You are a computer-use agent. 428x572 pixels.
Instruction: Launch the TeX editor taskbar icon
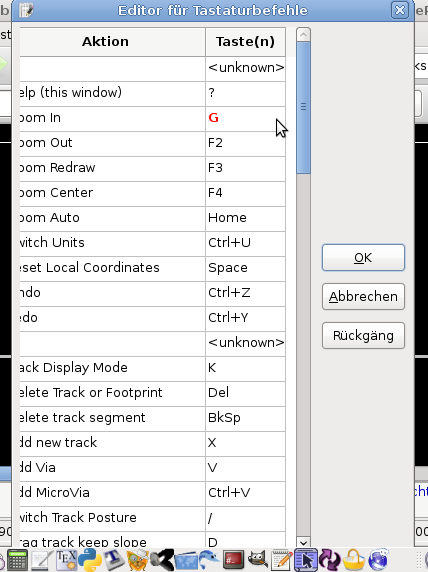pyautogui.click(x=66, y=560)
